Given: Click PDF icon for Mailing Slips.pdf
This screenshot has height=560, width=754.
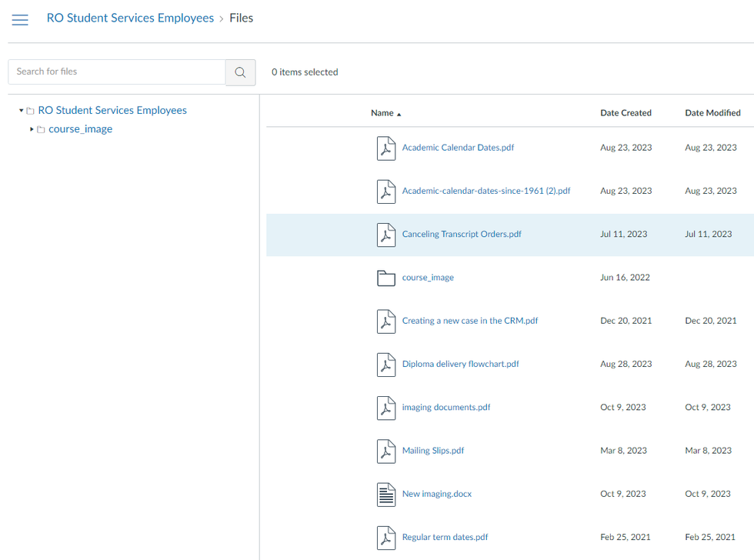Looking at the screenshot, I should [386, 451].
